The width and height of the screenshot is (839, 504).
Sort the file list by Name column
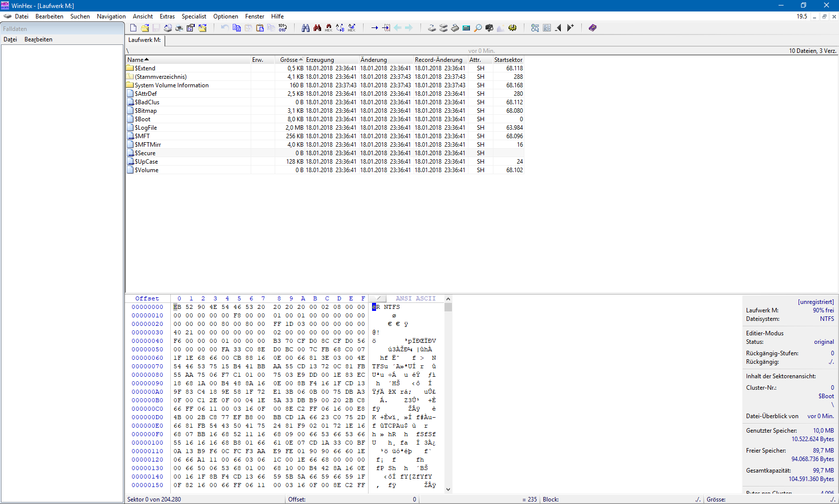point(188,60)
